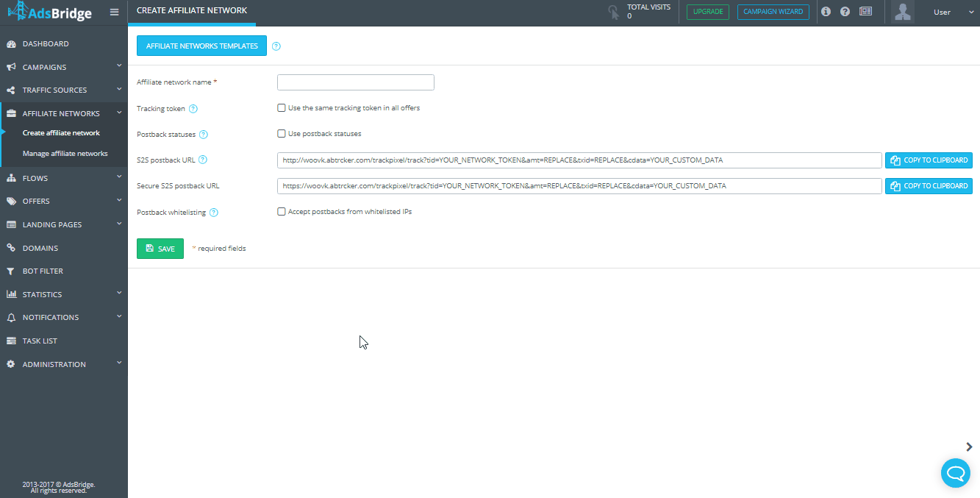Click the Task List icon
This screenshot has height=498, width=980.
pos(11,341)
